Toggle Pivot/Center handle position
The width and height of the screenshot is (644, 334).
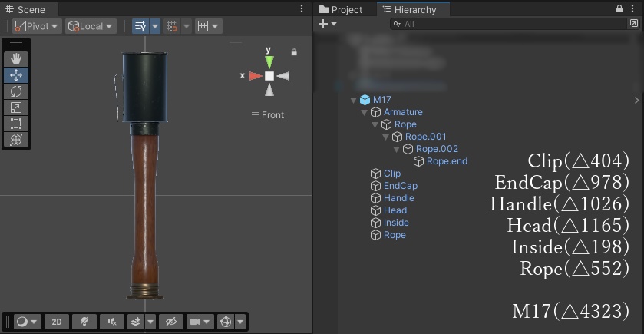37,26
